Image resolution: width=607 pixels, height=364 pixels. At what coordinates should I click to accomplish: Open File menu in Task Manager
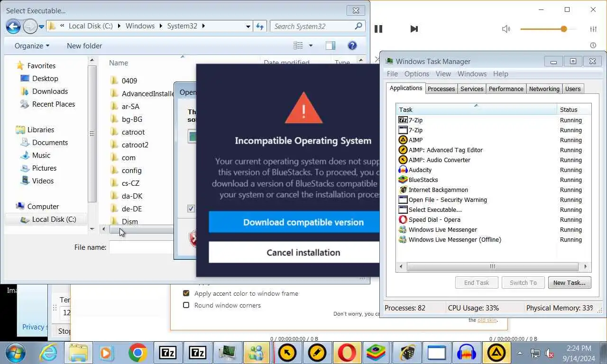coord(392,74)
